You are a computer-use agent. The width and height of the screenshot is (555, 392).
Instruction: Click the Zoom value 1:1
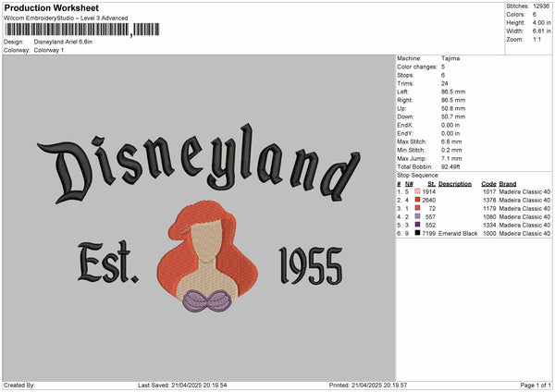(x=536, y=39)
